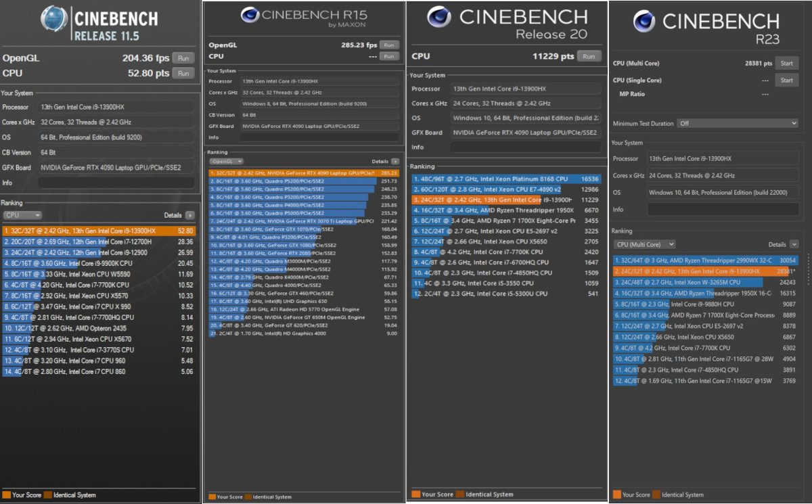Click the Cinebench R15 logo icon
The image size is (812, 504).
pos(250,15)
